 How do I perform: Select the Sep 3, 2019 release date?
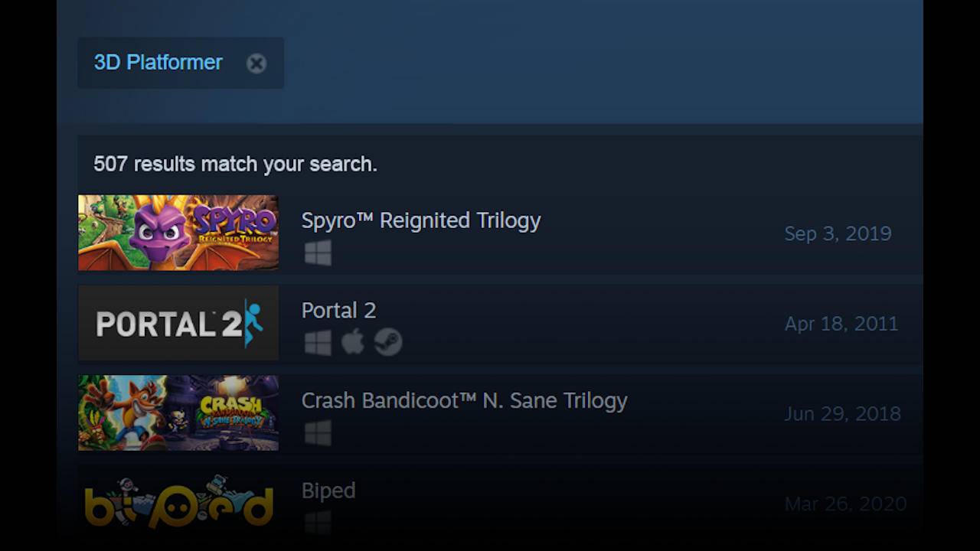tap(838, 233)
